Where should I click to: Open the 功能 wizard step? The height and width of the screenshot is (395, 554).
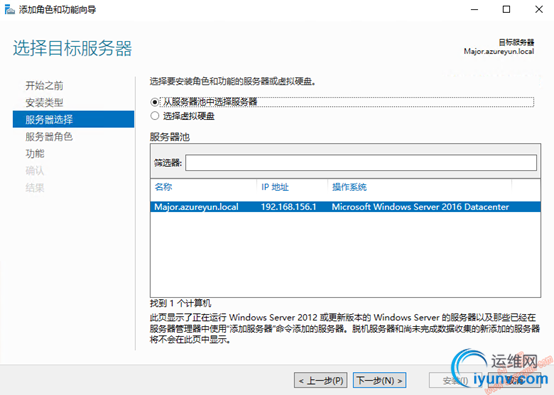coord(35,154)
